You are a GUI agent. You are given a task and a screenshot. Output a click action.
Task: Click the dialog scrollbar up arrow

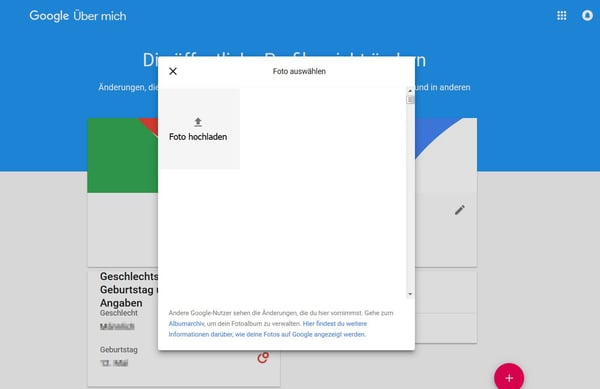[x=410, y=91]
